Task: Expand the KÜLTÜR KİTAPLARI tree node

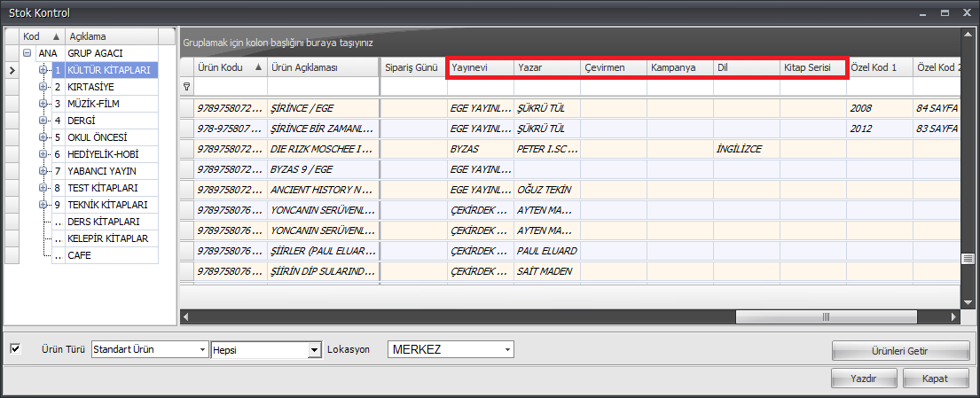Action: pyautogui.click(x=42, y=70)
